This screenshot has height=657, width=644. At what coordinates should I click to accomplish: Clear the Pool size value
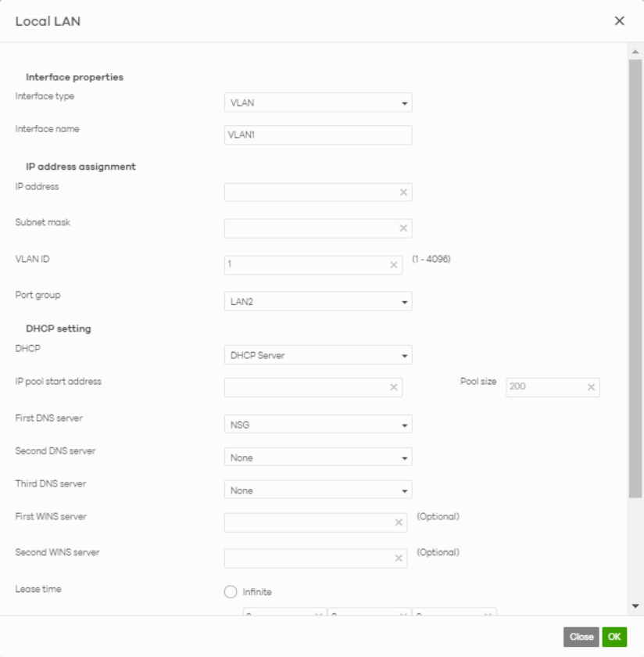coord(592,387)
